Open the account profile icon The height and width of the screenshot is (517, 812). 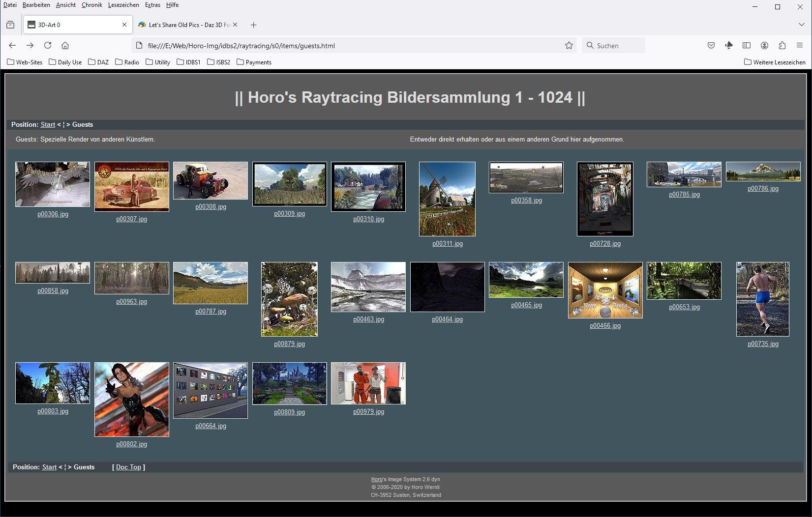(764, 45)
